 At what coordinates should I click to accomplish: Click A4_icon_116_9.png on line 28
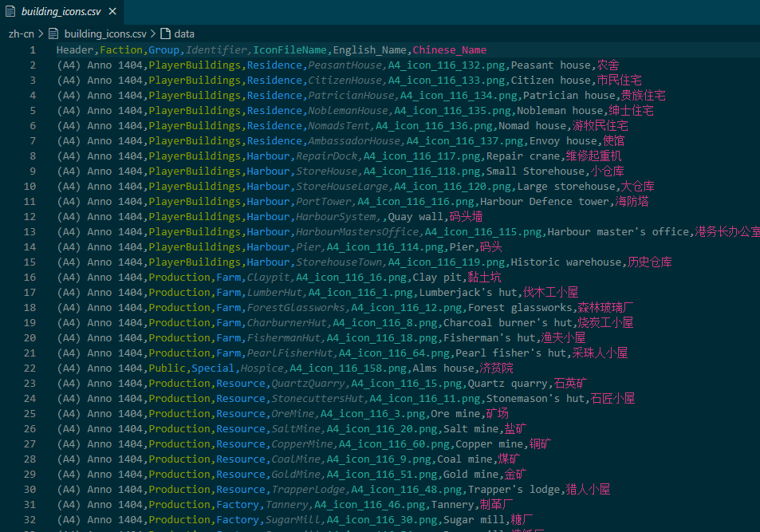379,459
